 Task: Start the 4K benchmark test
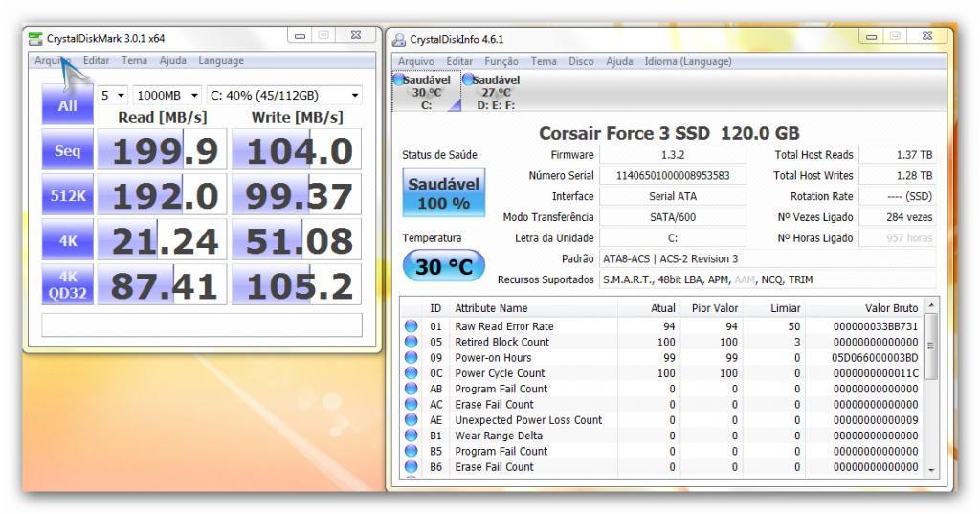coord(68,240)
